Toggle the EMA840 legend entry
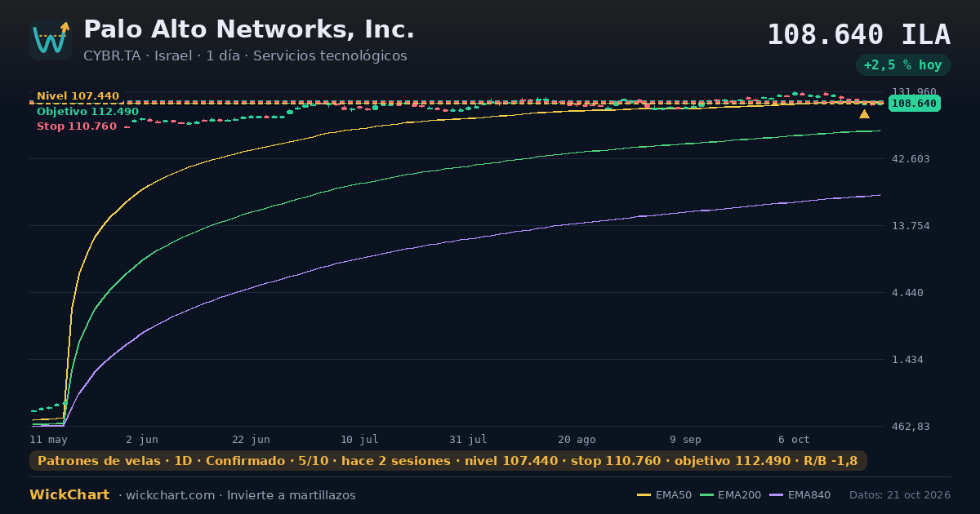Screen dimensions: 980x514 [x=800, y=495]
